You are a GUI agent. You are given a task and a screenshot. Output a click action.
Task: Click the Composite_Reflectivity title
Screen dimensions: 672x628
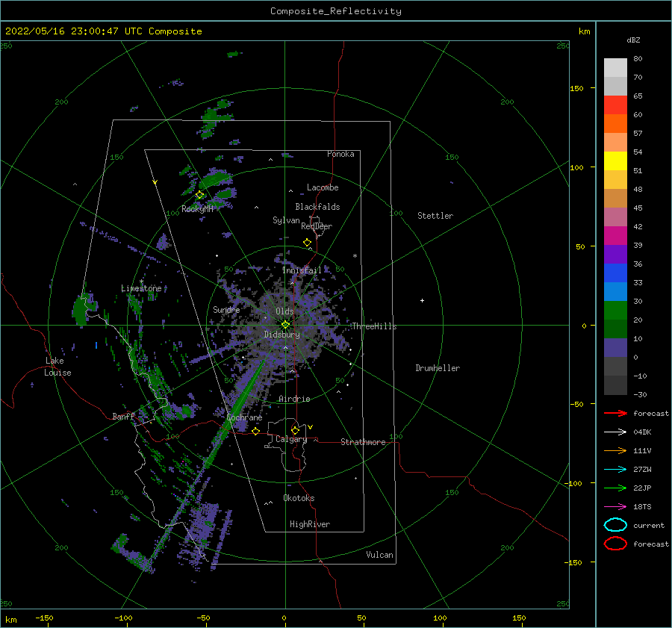tap(336, 11)
